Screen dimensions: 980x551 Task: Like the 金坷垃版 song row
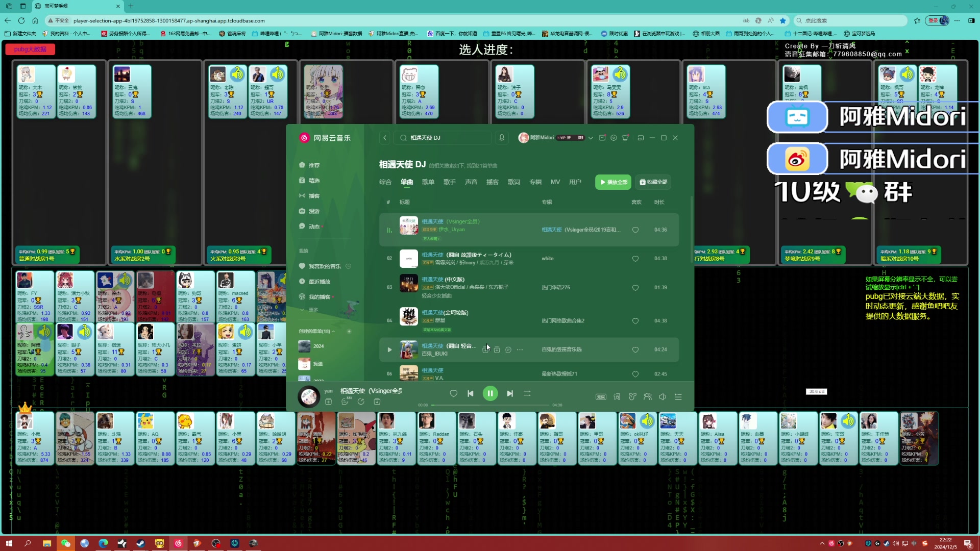pos(635,321)
